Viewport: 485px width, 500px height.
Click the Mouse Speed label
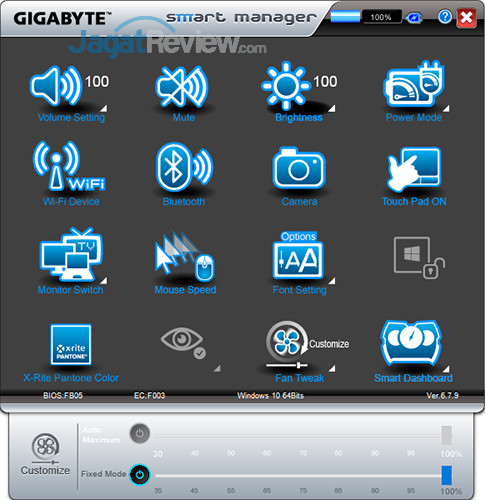(185, 290)
